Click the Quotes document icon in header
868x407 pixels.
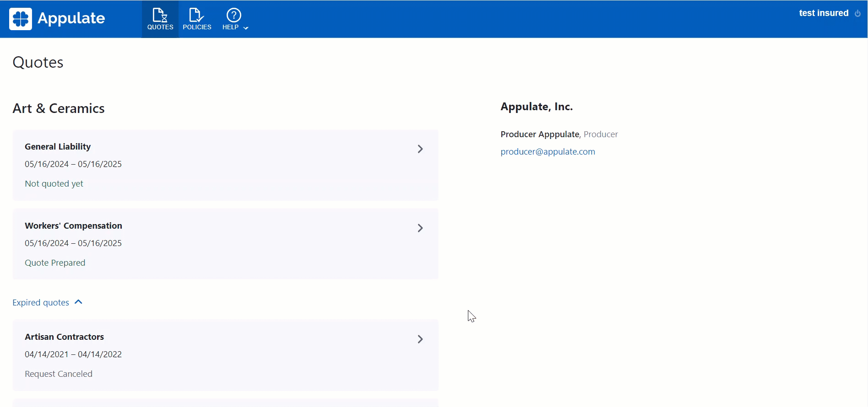point(160,15)
